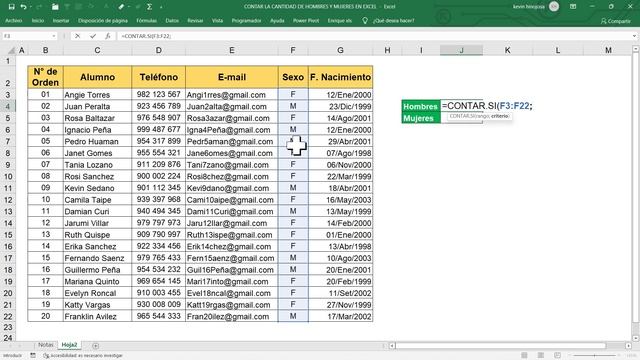
Task: Click the Sexo column header cell
Action: (x=293, y=77)
